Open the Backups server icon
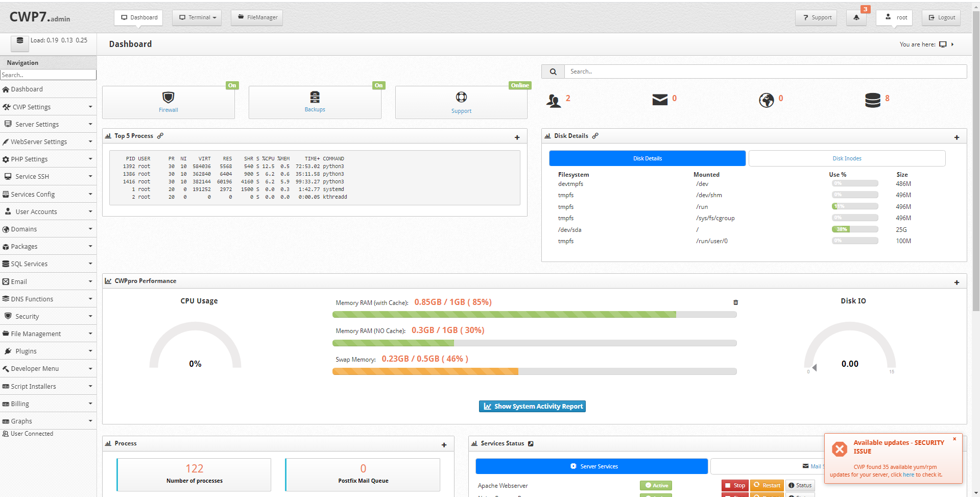This screenshot has height=497, width=980. (315, 97)
